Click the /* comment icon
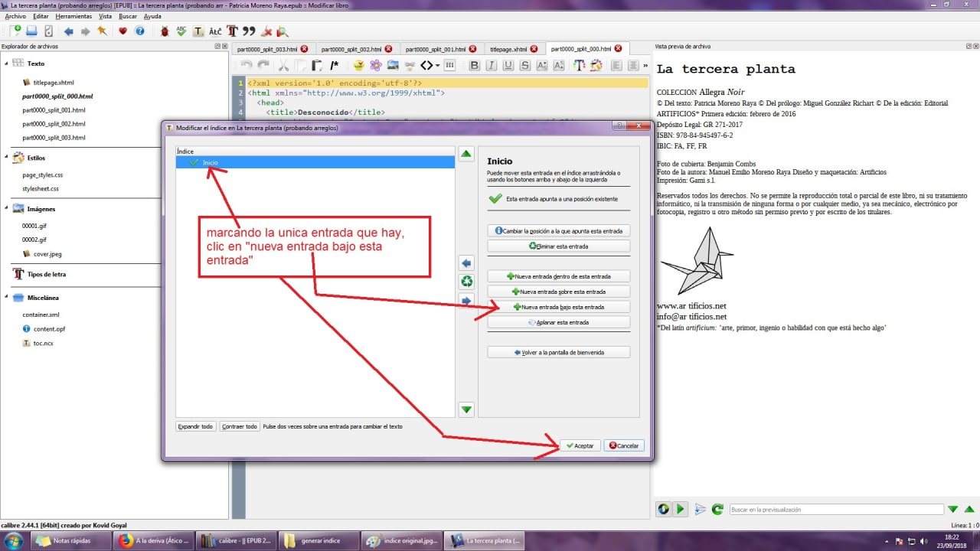 pos(334,66)
